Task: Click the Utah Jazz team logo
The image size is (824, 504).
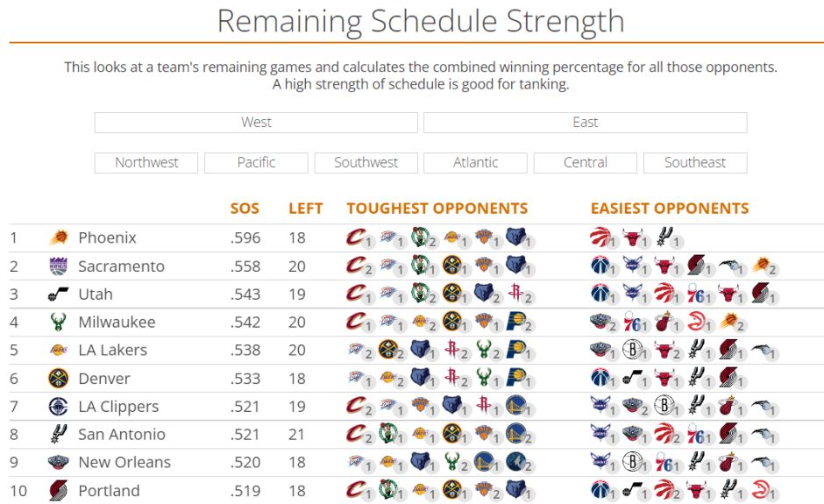Action: [x=59, y=295]
